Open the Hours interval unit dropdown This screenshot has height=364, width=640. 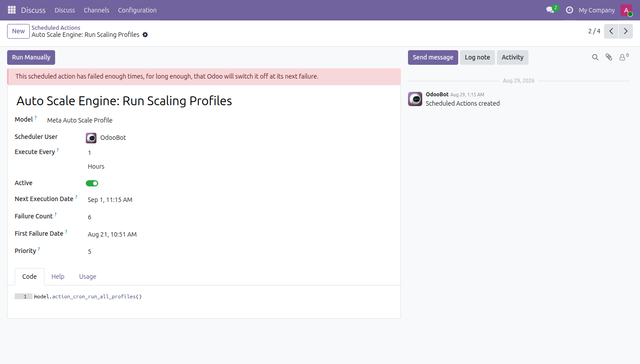(239, 166)
